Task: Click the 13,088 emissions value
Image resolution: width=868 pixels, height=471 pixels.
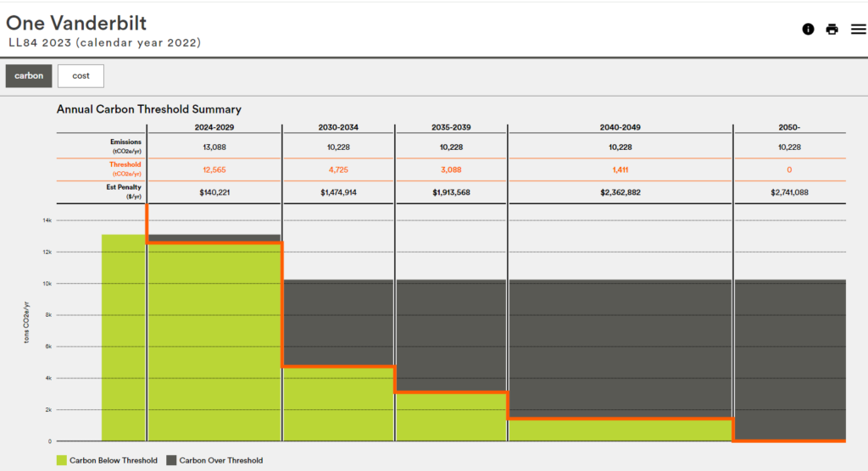Action: [214, 147]
